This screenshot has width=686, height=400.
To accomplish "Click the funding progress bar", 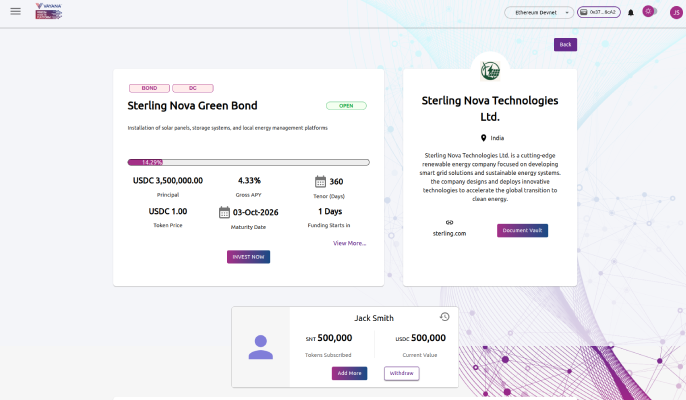I will tap(248, 162).
